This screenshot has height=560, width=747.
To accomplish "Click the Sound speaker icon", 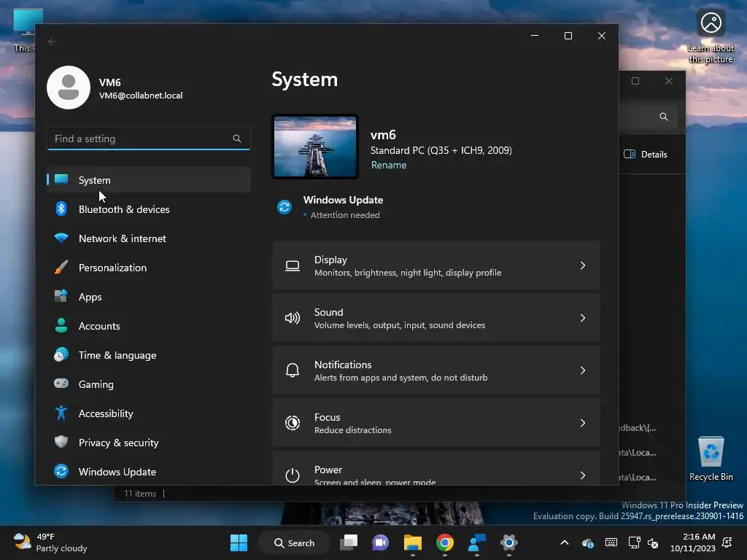I will click(x=293, y=318).
